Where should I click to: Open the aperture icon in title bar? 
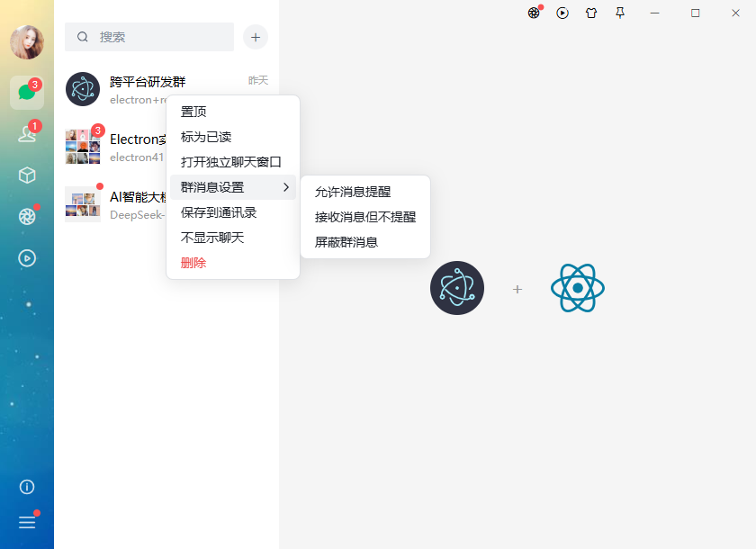point(533,13)
